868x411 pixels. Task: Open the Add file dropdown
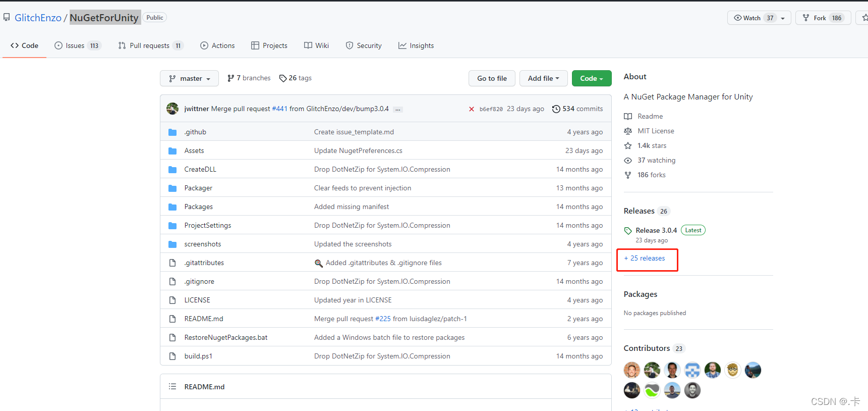[543, 78]
